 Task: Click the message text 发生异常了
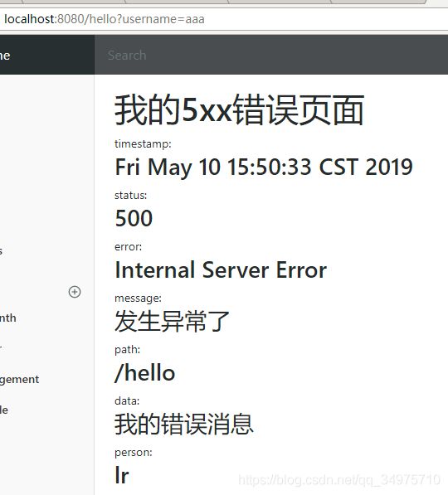coord(173,321)
